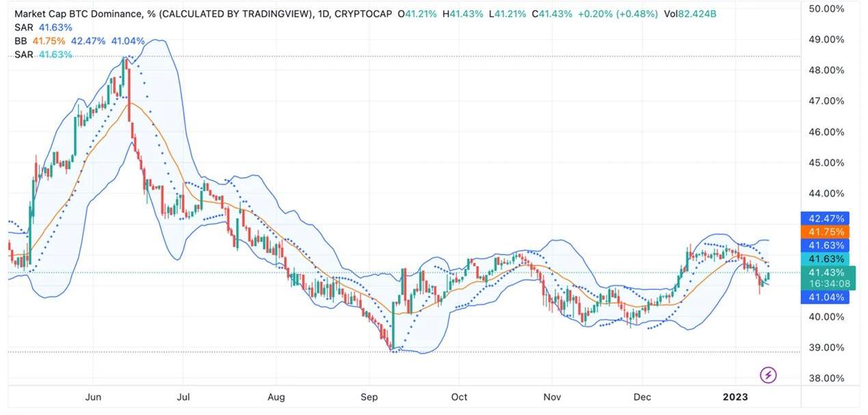Click the 16:34:08 countdown timer label
This screenshot has width=868, height=415.
point(828,284)
